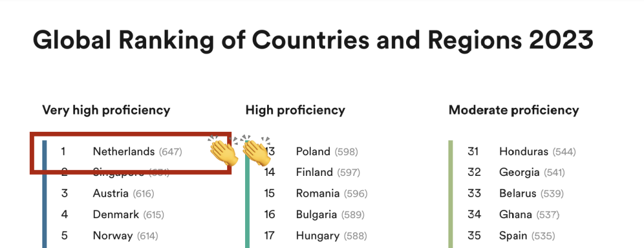Select the Netherlands (647) entry
644x248 pixels.
pos(137,151)
